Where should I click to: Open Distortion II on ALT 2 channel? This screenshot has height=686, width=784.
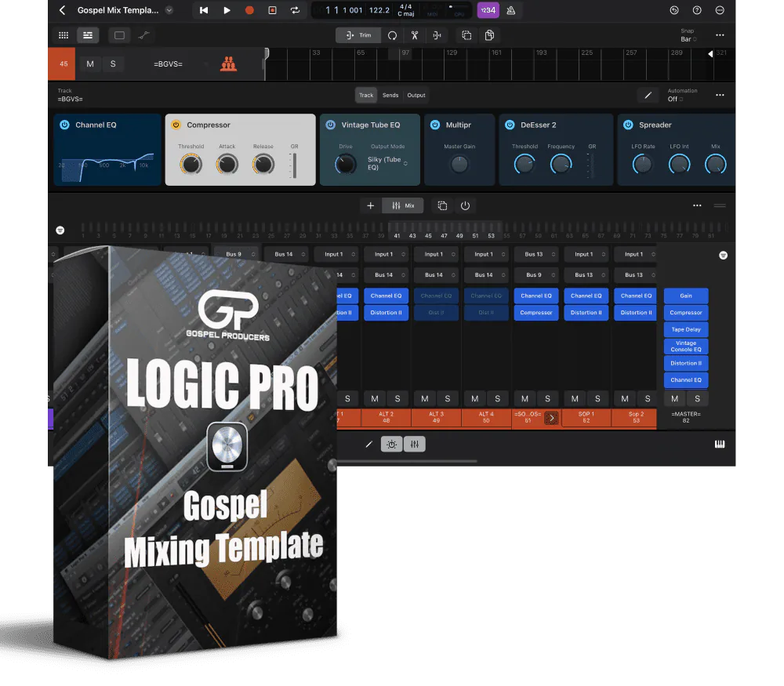pyautogui.click(x=386, y=313)
